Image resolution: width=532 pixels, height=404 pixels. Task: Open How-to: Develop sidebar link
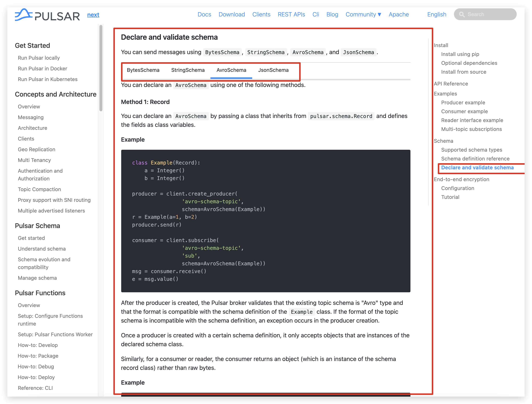[x=38, y=345]
